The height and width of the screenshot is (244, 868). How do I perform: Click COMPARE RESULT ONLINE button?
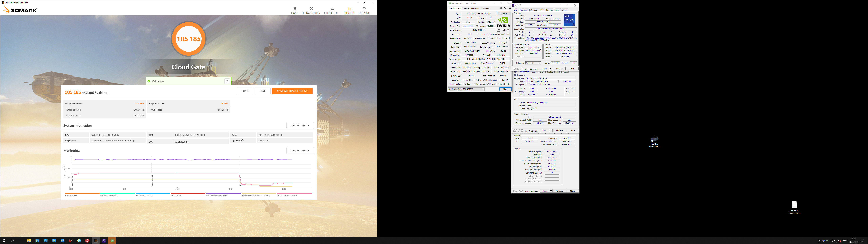(x=292, y=91)
